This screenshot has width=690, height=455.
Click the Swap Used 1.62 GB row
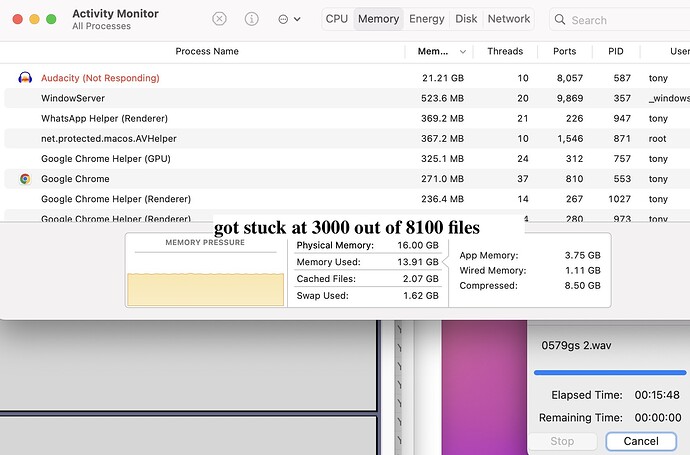(x=367, y=295)
